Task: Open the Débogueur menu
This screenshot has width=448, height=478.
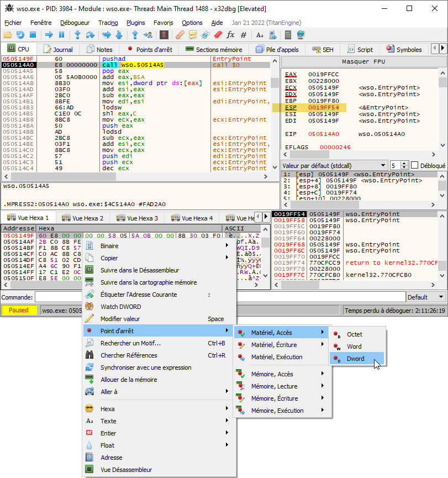Action: point(75,23)
